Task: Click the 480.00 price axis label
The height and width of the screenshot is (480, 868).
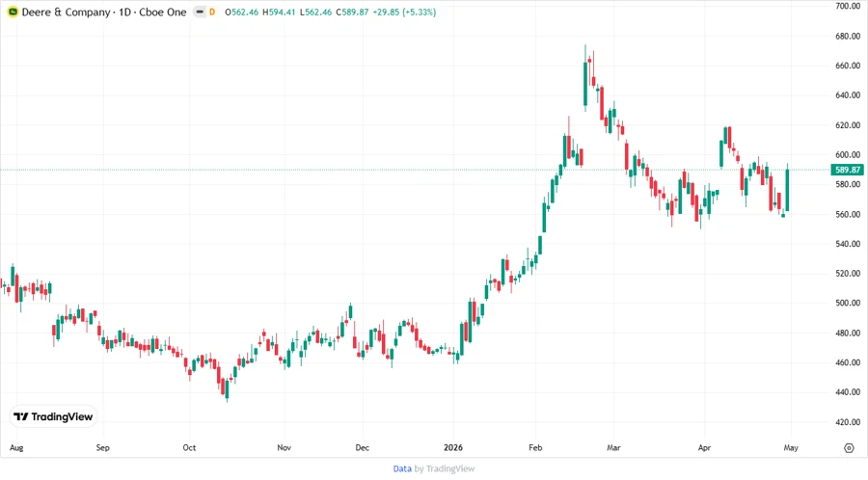Action: [x=848, y=333]
